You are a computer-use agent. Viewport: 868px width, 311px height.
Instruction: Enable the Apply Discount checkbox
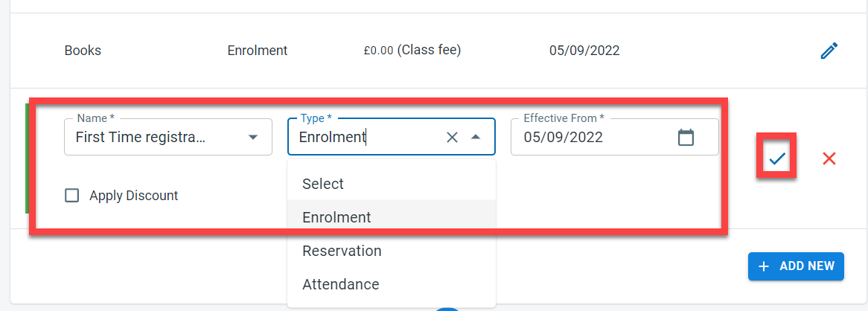[72, 196]
